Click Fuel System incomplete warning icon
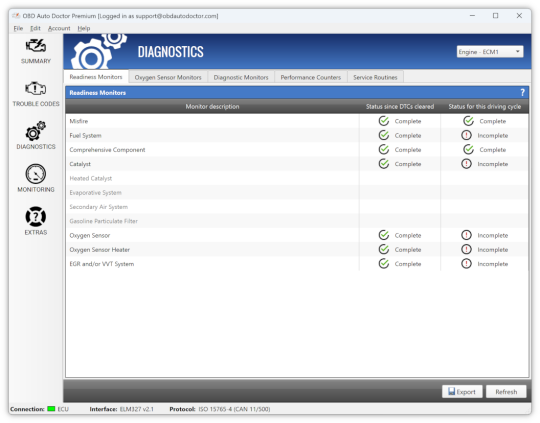 click(x=466, y=135)
